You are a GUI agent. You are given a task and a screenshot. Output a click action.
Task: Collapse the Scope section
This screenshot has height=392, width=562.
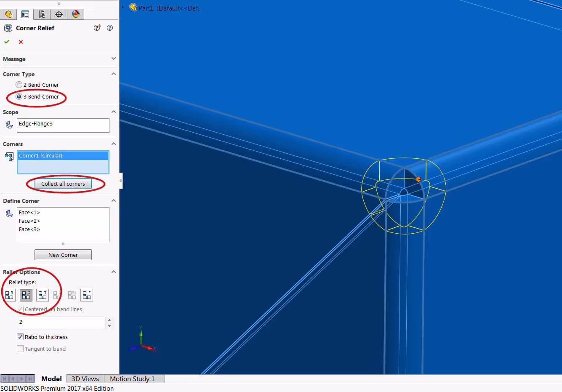(113, 112)
